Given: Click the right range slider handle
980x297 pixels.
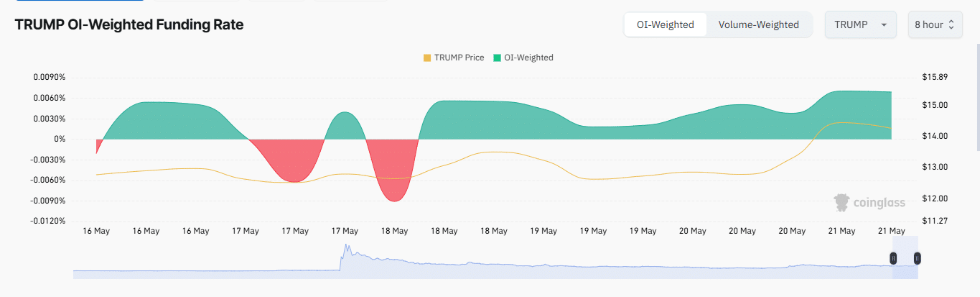Looking at the screenshot, I should click(x=917, y=257).
